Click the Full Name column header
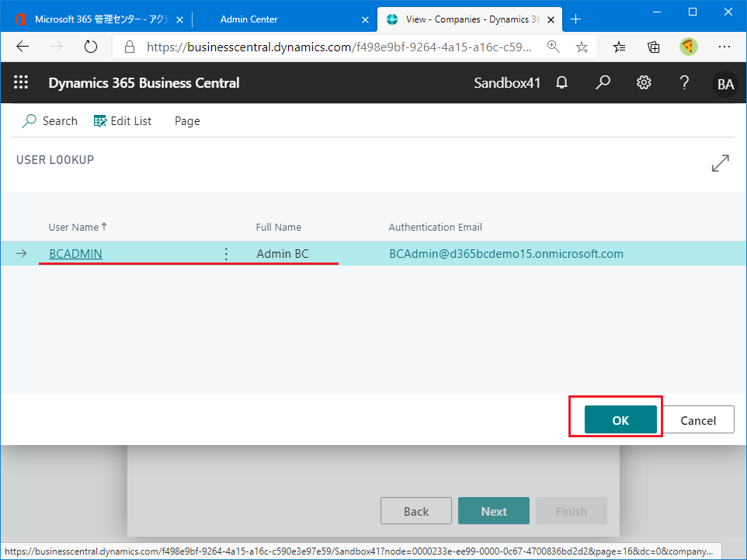 [279, 228]
